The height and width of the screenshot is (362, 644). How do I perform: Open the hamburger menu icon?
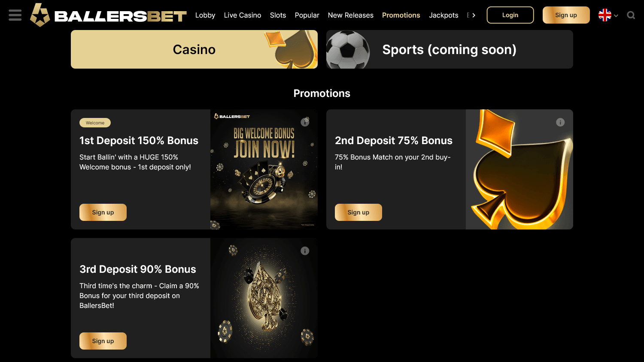point(15,15)
